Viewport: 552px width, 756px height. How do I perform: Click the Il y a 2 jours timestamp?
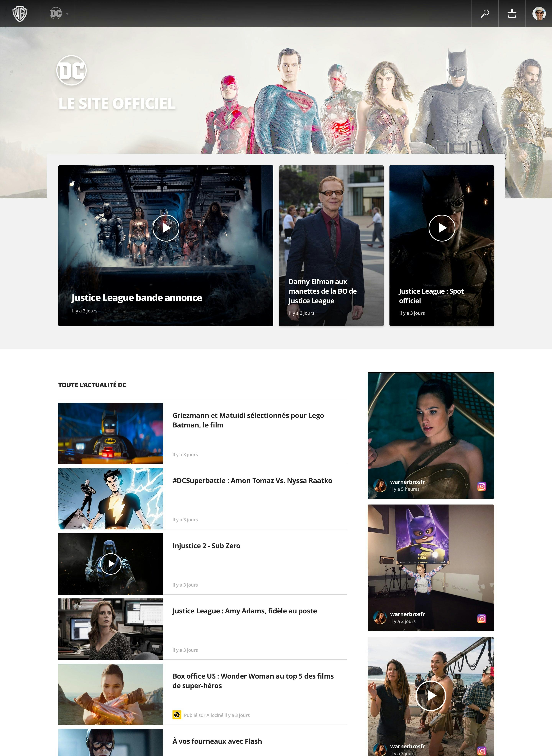(403, 621)
